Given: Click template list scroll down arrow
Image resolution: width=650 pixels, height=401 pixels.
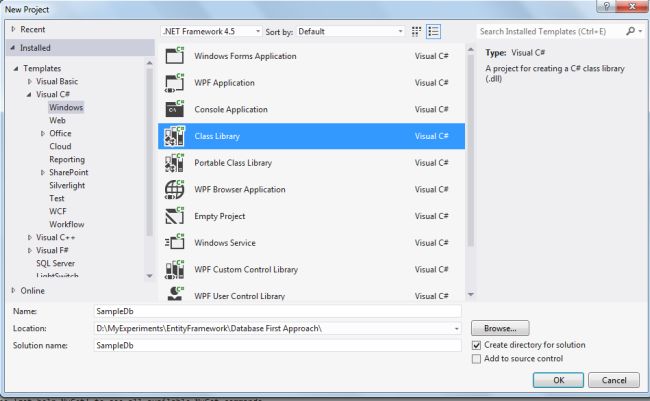Looking at the screenshot, I should click(x=471, y=294).
